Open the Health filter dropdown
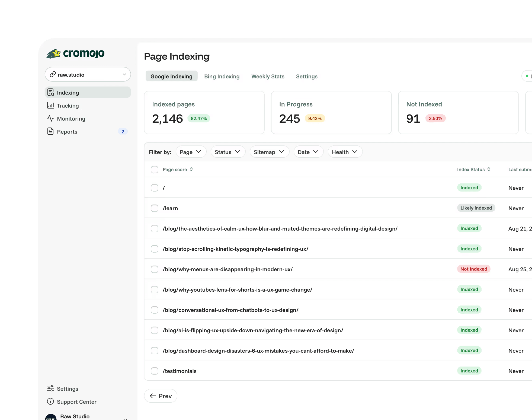This screenshot has width=532, height=420. point(345,152)
